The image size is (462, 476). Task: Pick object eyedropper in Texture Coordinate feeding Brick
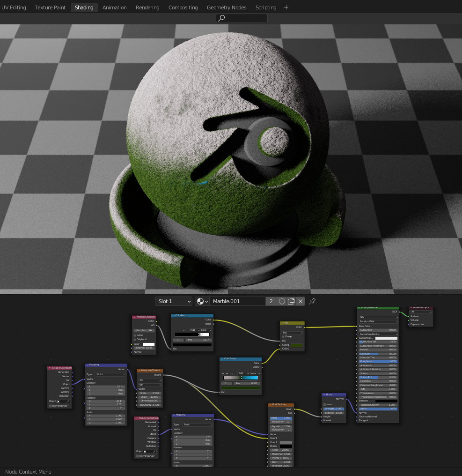pos(155,452)
